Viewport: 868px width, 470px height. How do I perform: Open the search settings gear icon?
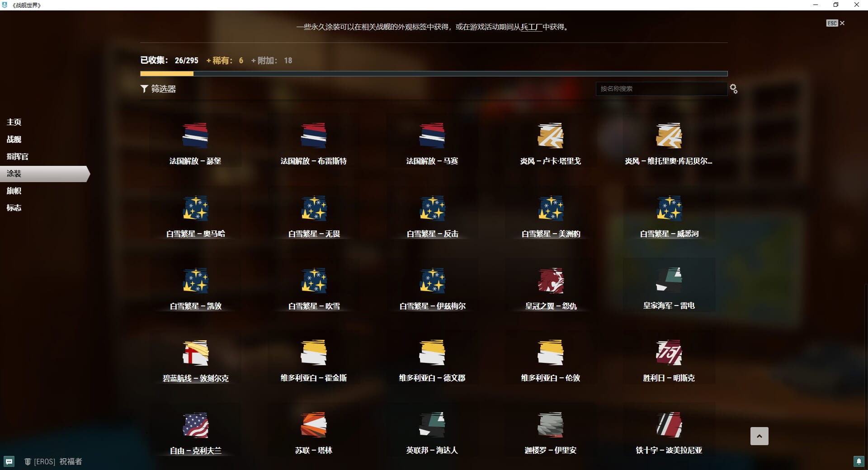click(733, 89)
